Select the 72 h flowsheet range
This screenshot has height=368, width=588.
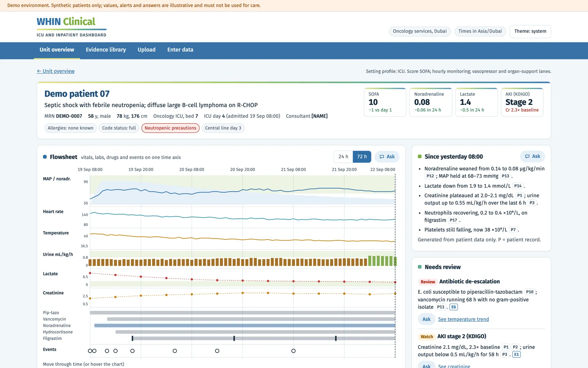tap(362, 157)
